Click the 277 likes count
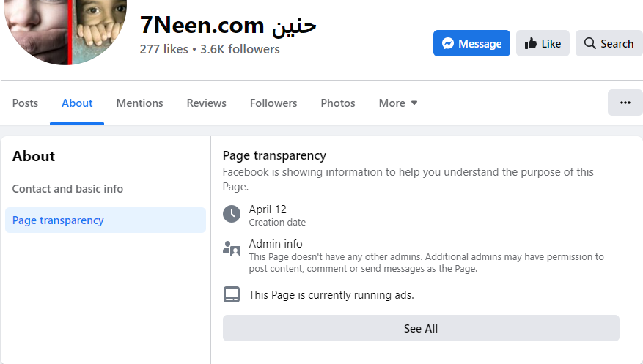Viewport: 643px width, 364px height. point(163,50)
